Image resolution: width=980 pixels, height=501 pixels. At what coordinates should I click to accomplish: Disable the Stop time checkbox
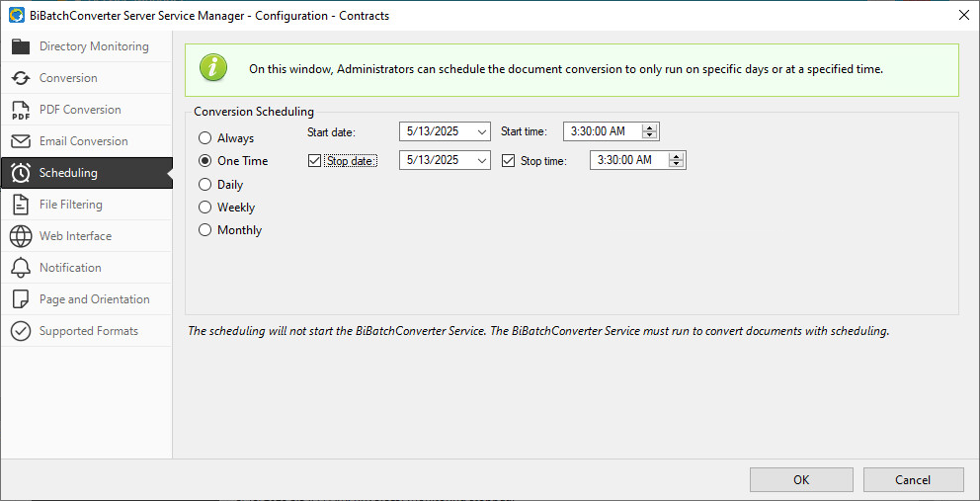[509, 161]
